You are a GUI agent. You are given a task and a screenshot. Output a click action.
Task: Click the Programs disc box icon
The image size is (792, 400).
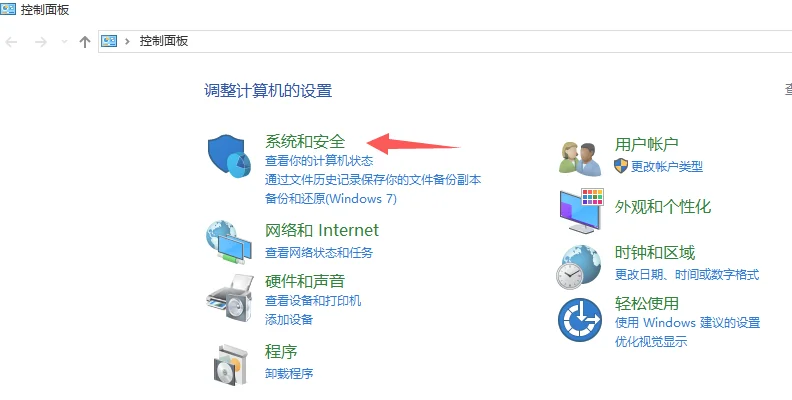[230, 364]
